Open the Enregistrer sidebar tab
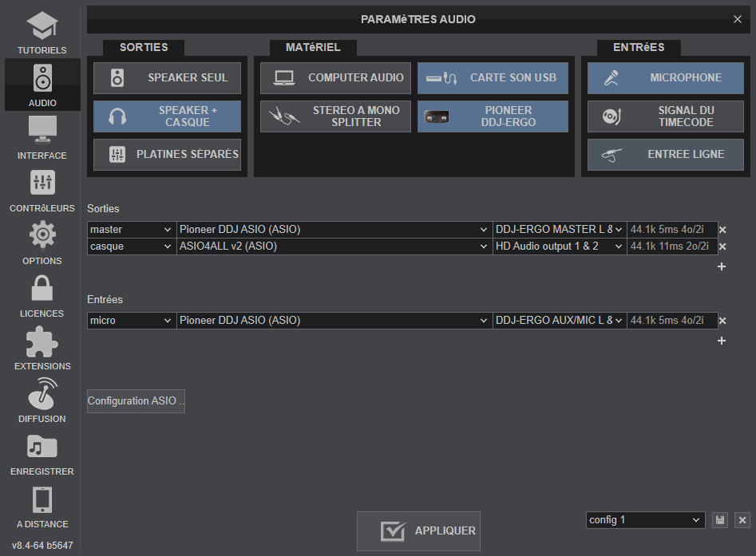 pos(42,453)
